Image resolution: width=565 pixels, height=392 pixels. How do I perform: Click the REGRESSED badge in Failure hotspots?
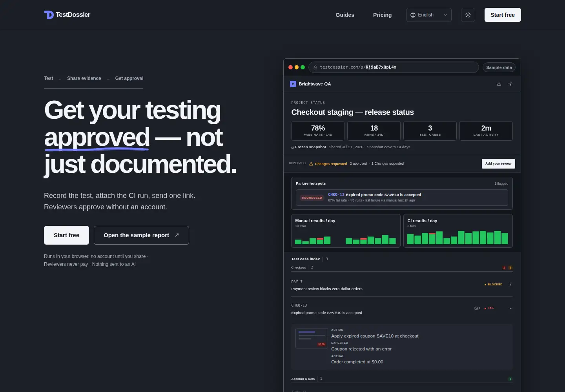click(x=312, y=198)
